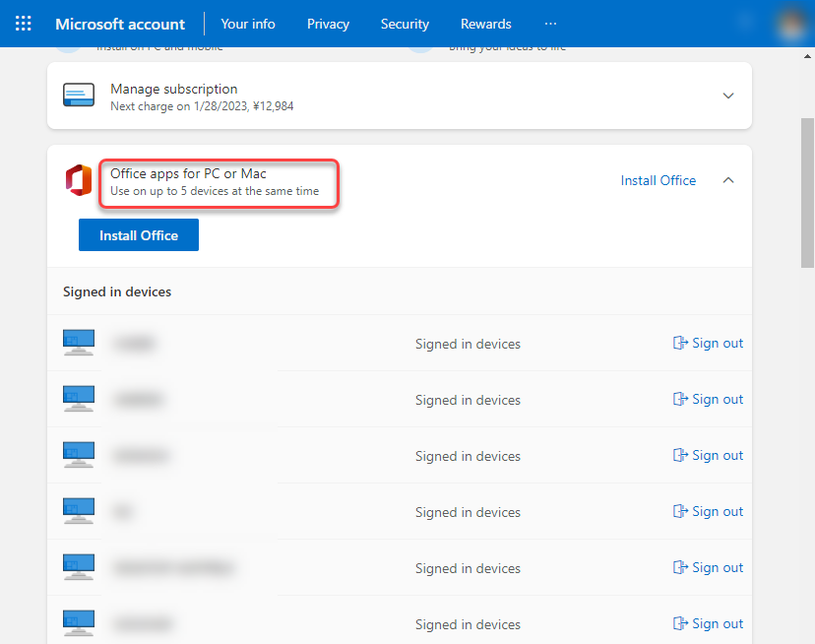
Task: Select the Rewards tab
Action: [486, 24]
